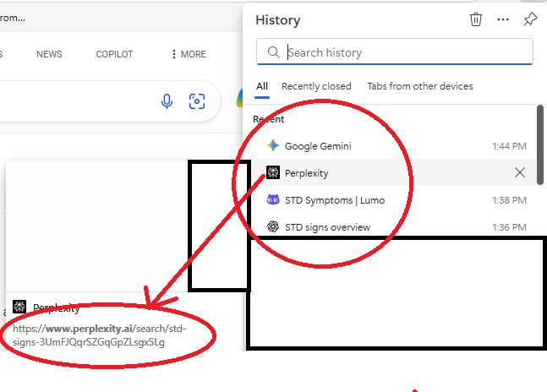Screen dimensions: 547x392
Task: Click the magnifier icon in Search history
Action: coord(274,52)
